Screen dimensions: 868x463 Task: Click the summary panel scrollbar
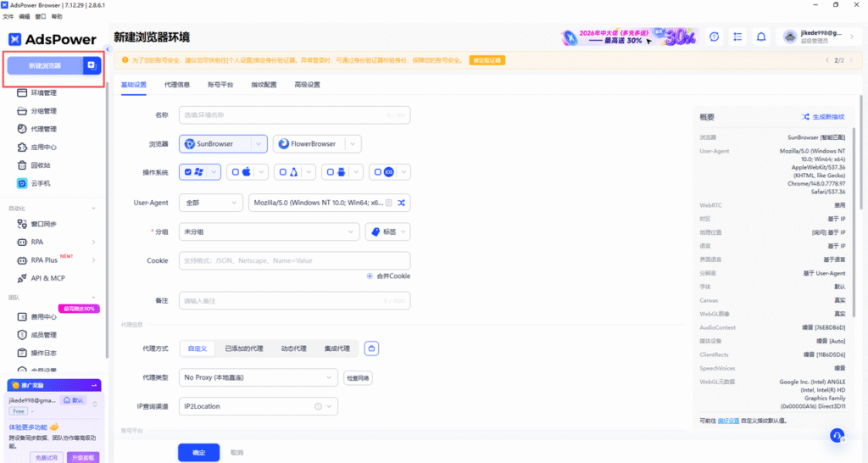point(853,221)
